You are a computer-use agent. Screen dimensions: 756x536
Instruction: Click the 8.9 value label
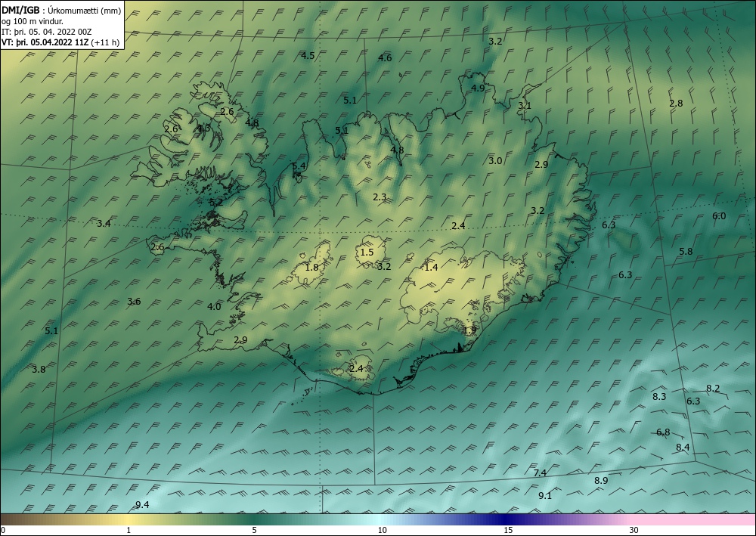tap(601, 481)
